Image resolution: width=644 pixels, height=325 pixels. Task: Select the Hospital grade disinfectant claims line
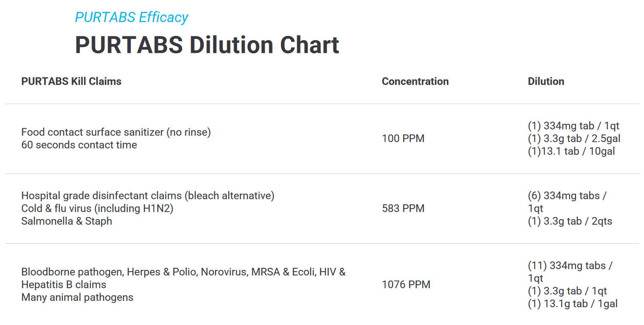coord(148,196)
